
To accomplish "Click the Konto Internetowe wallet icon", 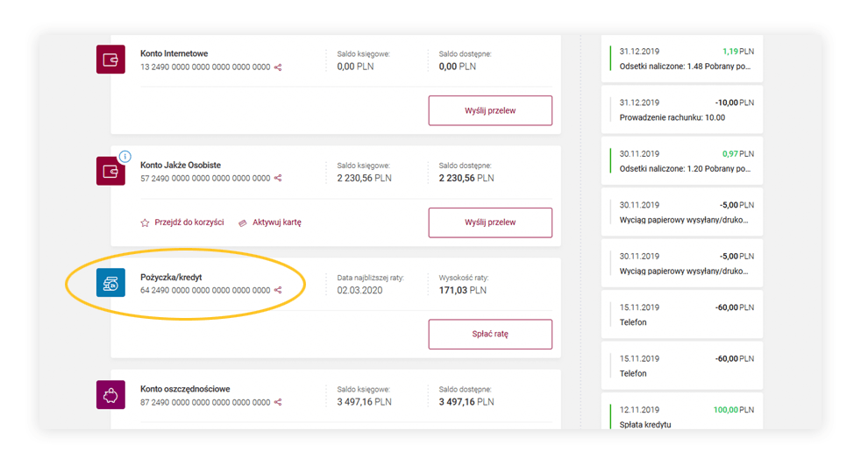I will (110, 60).
